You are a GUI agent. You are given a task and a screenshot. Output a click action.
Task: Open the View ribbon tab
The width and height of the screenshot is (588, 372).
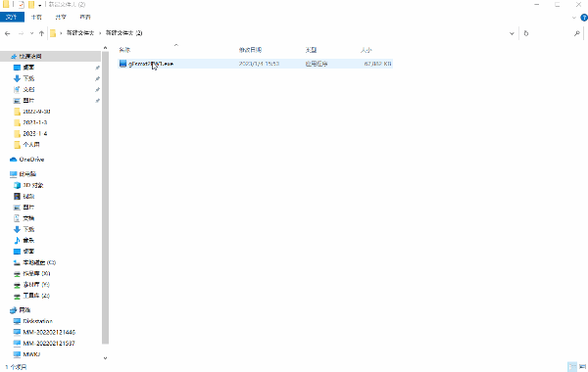pyautogui.click(x=85, y=17)
